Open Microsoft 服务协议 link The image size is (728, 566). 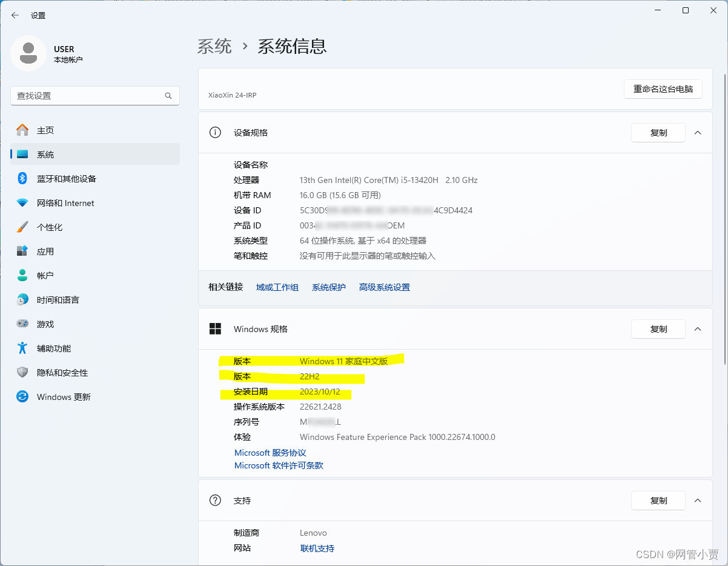[270, 453]
